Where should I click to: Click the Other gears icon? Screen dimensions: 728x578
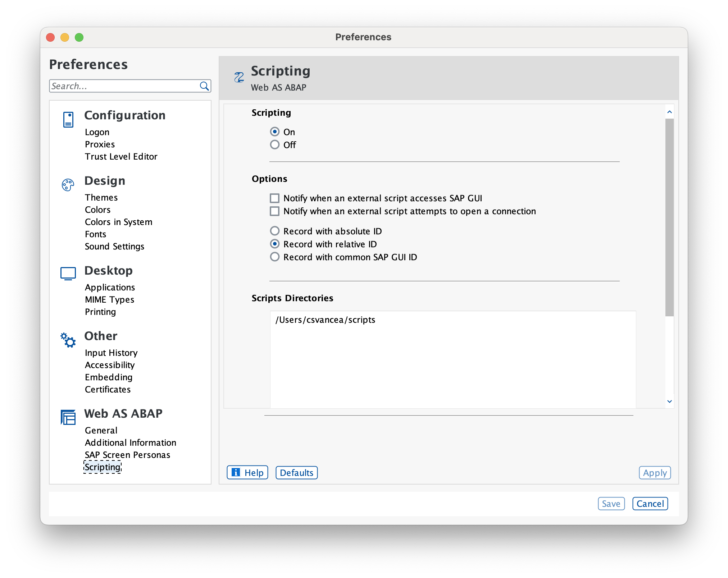[x=68, y=340]
